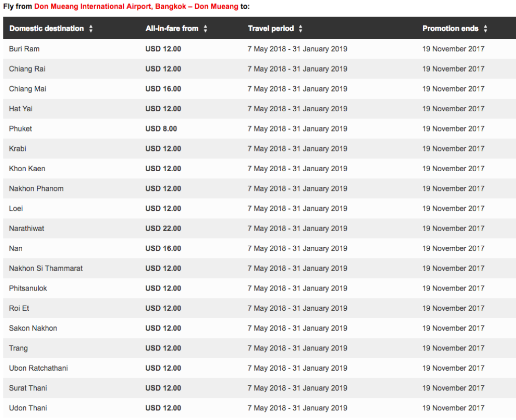This screenshot has width=516, height=420.
Task: Select the Ubon Ratchathani destination cell
Action: [38, 368]
